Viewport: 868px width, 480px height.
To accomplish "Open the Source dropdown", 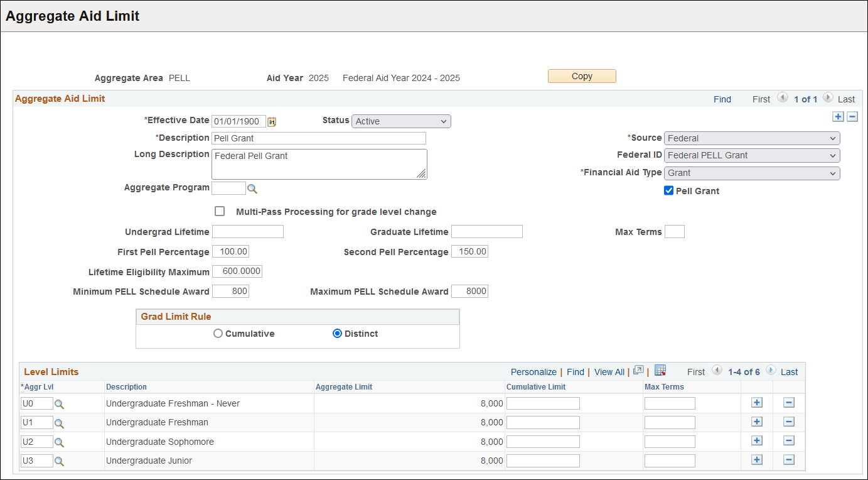I will tap(834, 138).
